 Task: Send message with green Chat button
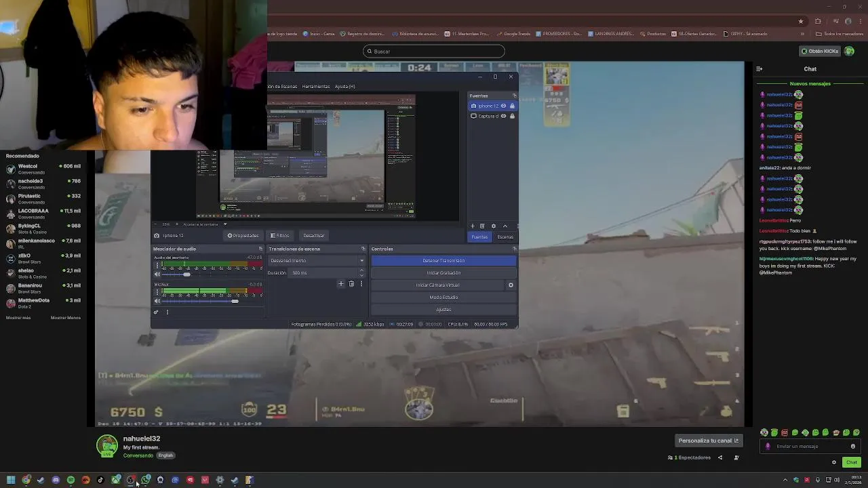(852, 462)
